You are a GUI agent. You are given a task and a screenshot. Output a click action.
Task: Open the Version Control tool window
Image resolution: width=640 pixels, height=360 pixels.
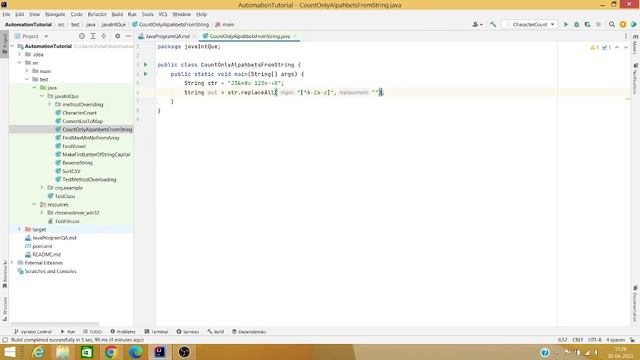tap(33, 332)
